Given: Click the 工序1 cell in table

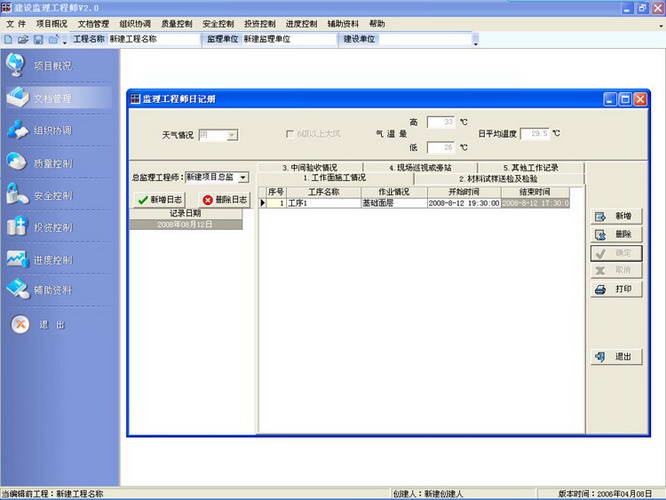Looking at the screenshot, I should coord(324,203).
